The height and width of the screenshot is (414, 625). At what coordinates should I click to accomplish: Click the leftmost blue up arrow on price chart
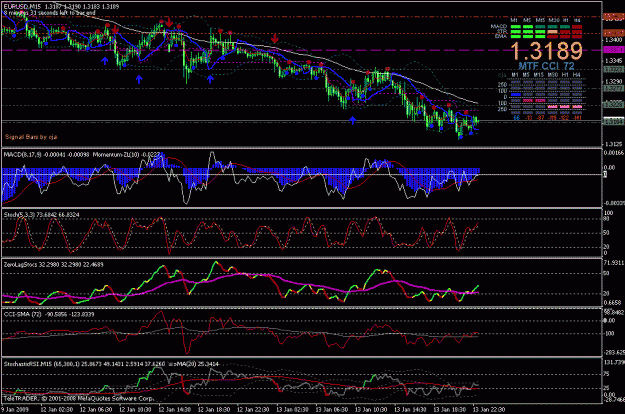tap(104, 61)
